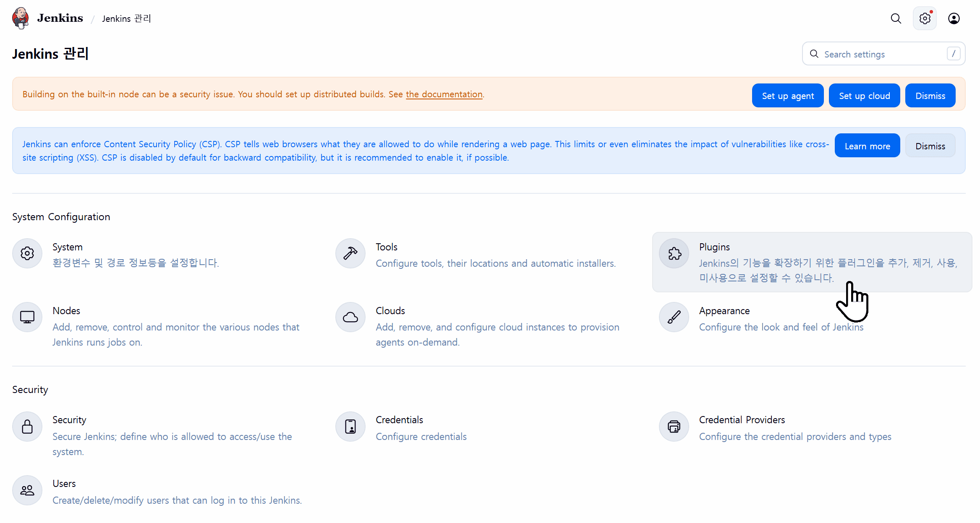Click the 'Jenkins 관리' page heading

(x=50, y=54)
